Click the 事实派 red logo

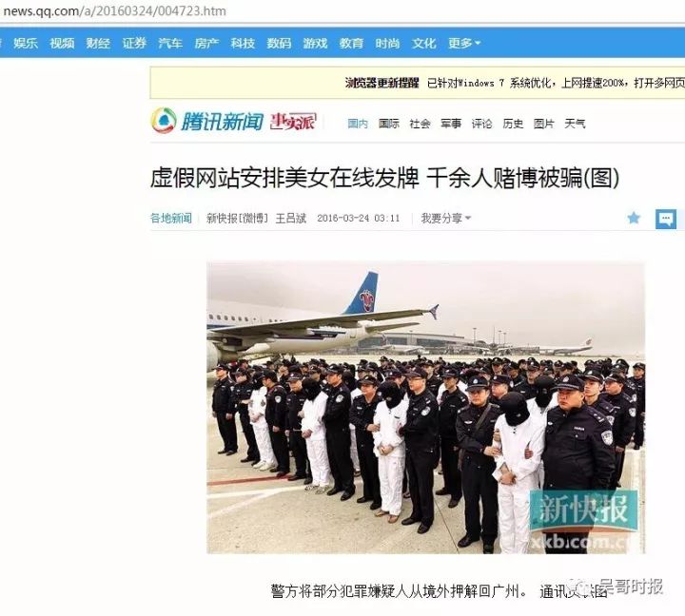point(293,122)
